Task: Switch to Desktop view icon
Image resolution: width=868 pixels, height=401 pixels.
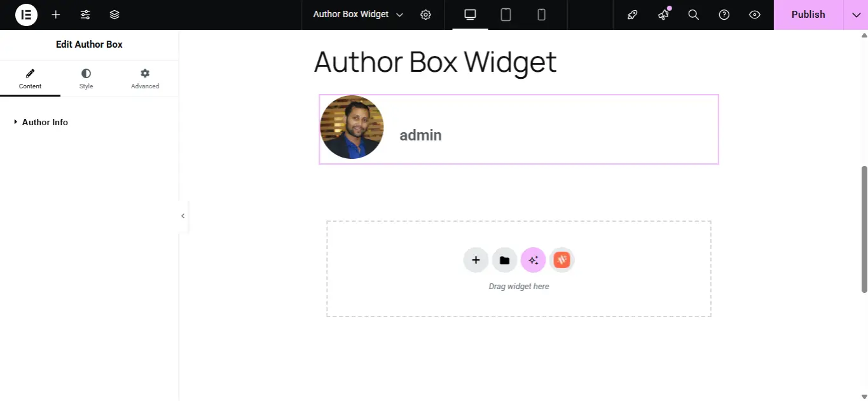Action: 471,15
